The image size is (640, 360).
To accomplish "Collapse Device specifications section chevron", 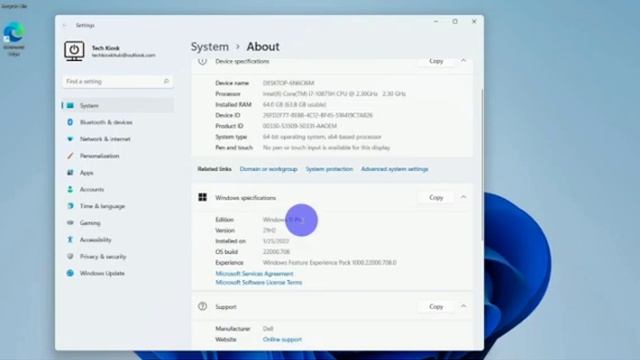I will click(463, 61).
